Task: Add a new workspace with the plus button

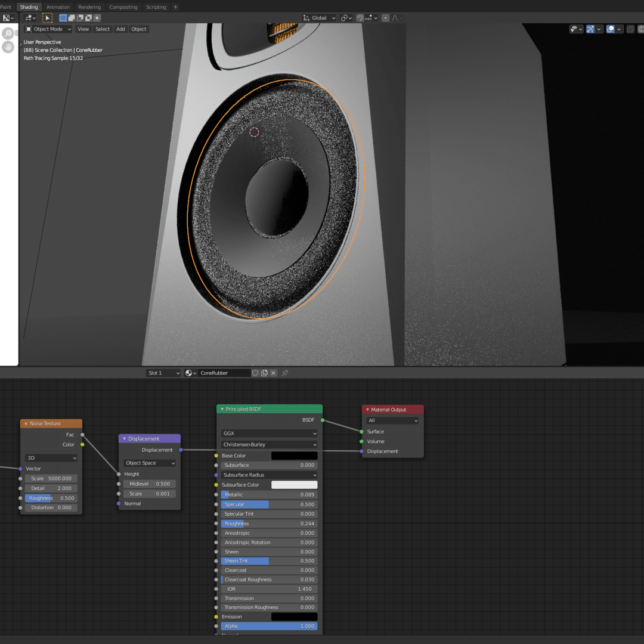Action: coord(175,7)
